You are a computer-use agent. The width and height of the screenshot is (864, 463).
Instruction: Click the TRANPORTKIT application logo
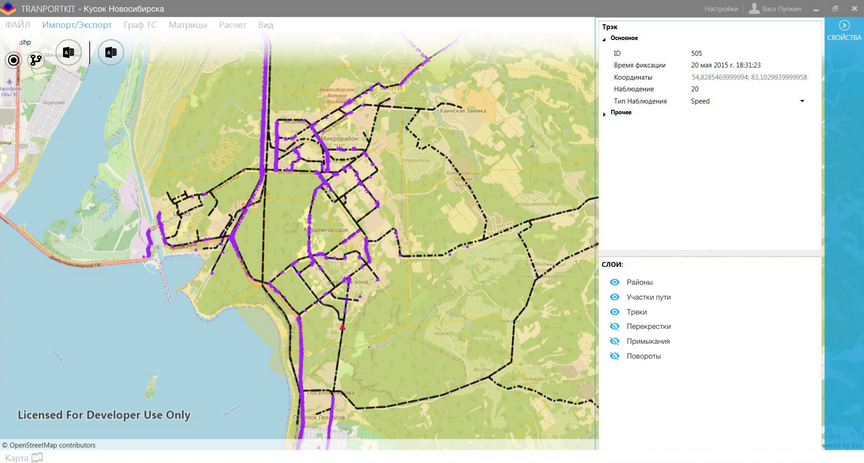(x=9, y=8)
